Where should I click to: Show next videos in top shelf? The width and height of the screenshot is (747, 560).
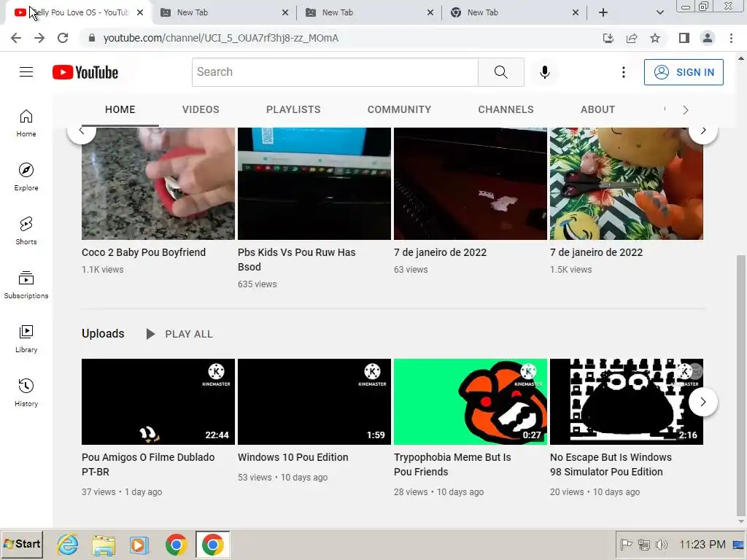click(x=703, y=131)
